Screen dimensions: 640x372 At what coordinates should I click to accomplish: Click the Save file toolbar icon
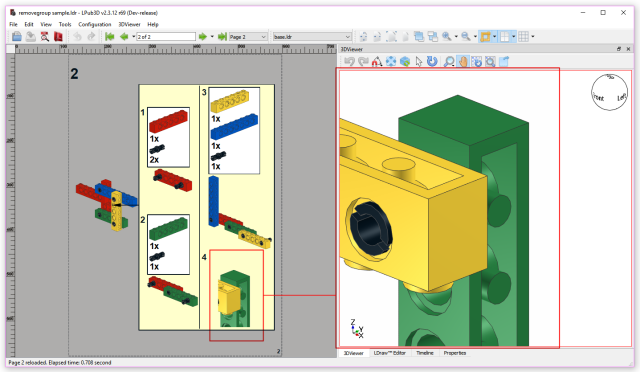(31, 37)
